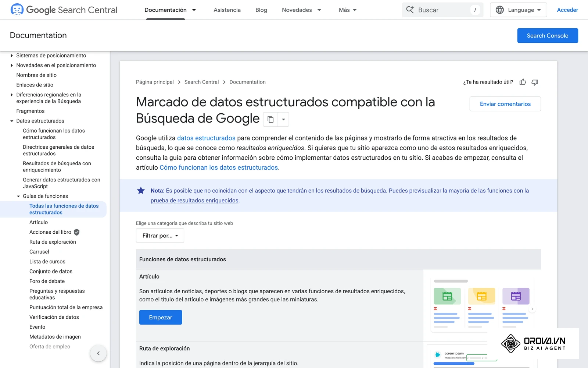The height and width of the screenshot is (368, 588).
Task: Select Ruta de exploración in sidebar
Action: [53, 242]
